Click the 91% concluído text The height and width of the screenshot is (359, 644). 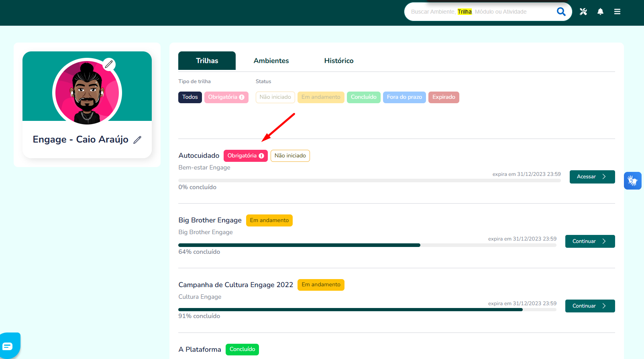point(199,316)
